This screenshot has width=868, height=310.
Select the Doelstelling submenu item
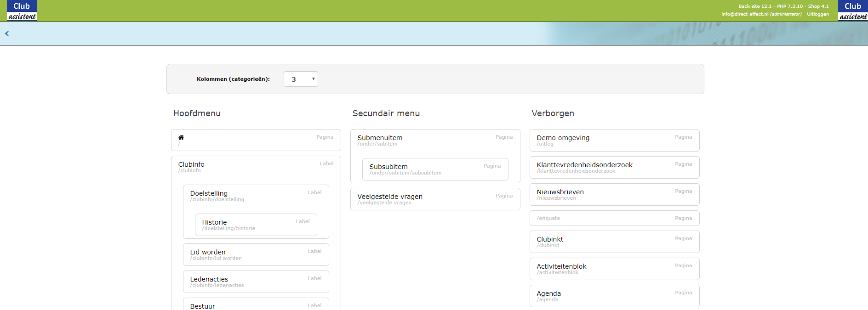[x=209, y=193]
